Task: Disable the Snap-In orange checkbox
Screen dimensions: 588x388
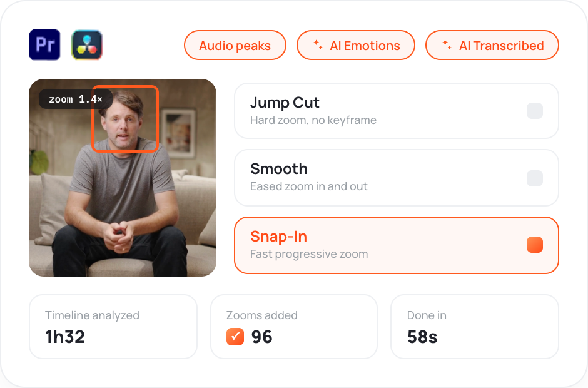Action: pyautogui.click(x=535, y=245)
